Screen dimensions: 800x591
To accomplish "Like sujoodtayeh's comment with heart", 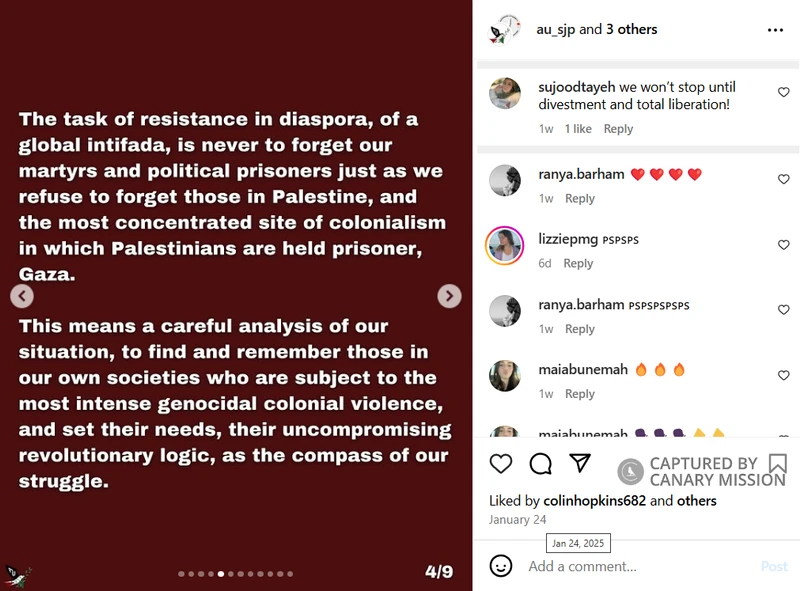I will pyautogui.click(x=784, y=92).
